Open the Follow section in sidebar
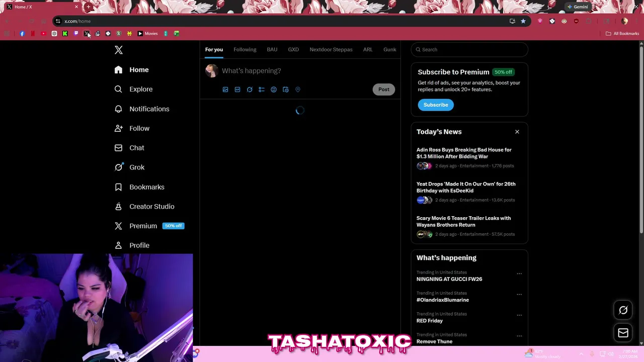The width and height of the screenshot is (644, 362). click(x=132, y=128)
